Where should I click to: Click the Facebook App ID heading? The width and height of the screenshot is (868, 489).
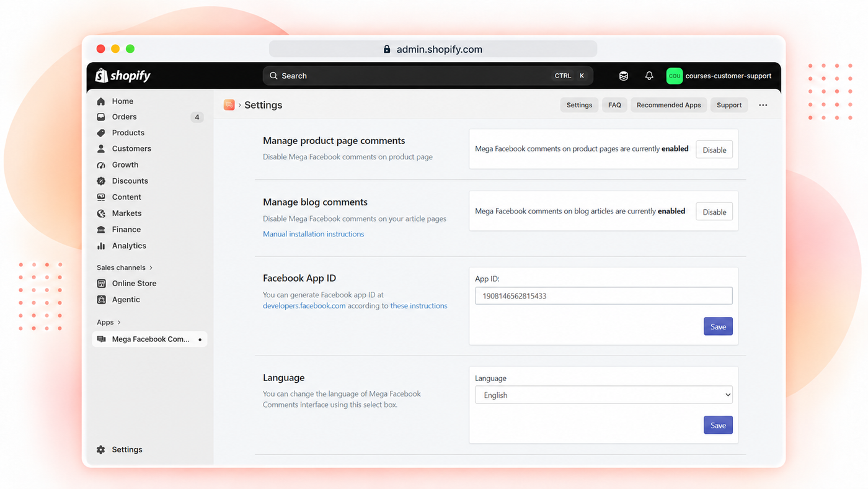coord(299,279)
